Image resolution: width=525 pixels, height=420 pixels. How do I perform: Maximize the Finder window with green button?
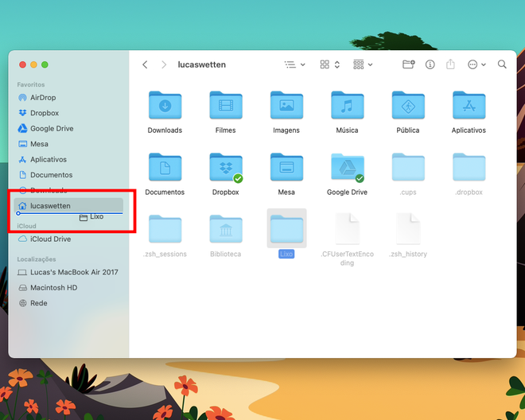(45, 64)
